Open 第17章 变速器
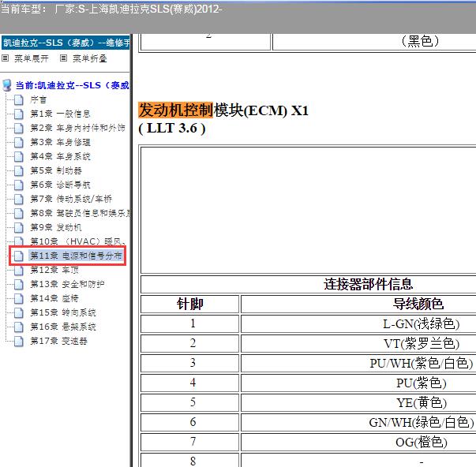The height and width of the screenshot is (467, 476). coord(58,341)
